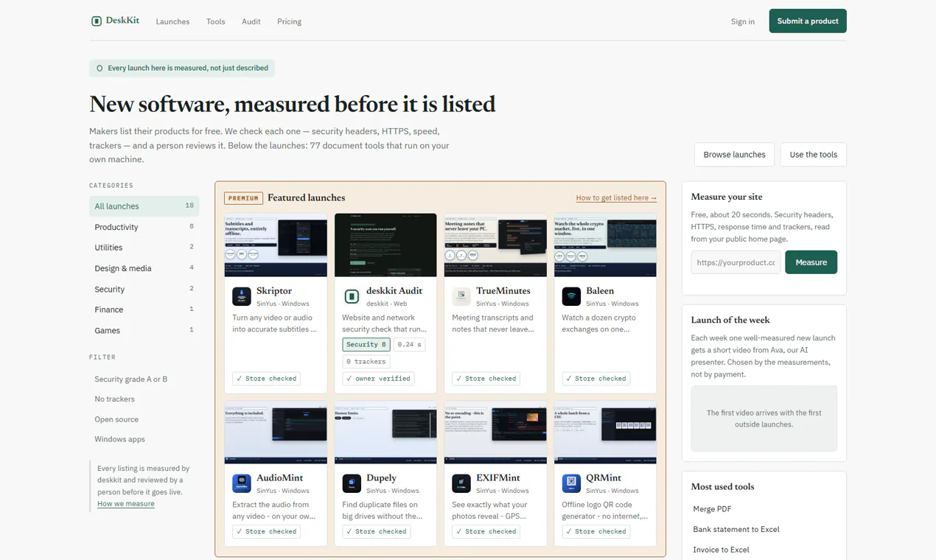Image resolution: width=936 pixels, height=560 pixels.
Task: Select the Utilities category
Action: pos(144,248)
